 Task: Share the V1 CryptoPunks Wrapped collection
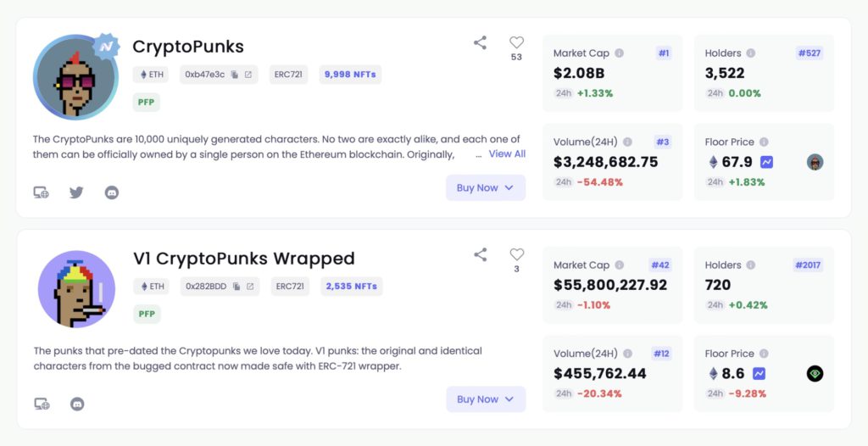tap(480, 254)
